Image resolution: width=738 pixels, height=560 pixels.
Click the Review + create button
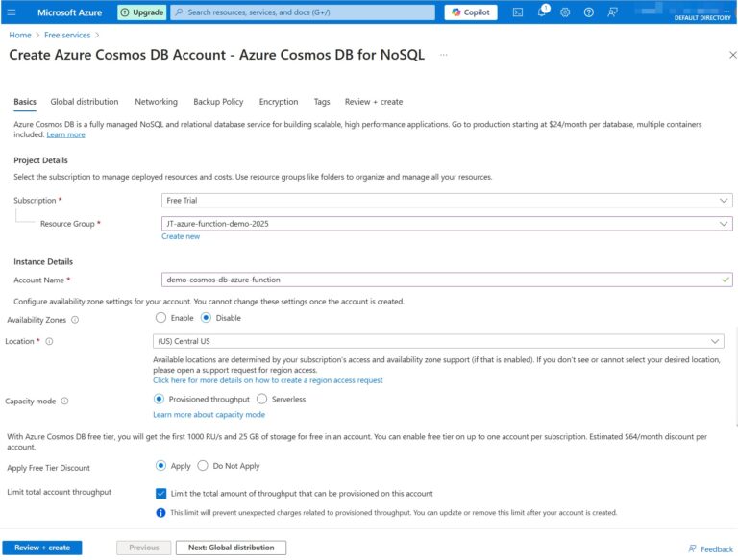(x=42, y=548)
